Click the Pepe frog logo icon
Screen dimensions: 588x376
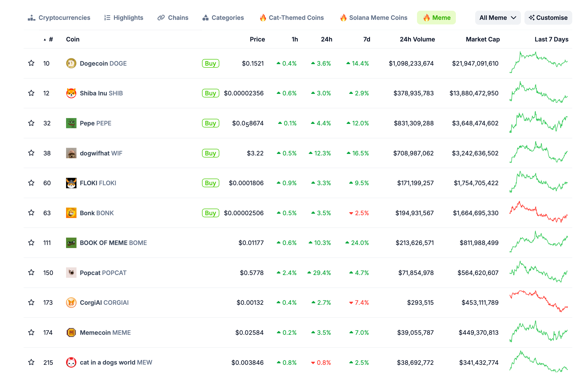point(71,123)
